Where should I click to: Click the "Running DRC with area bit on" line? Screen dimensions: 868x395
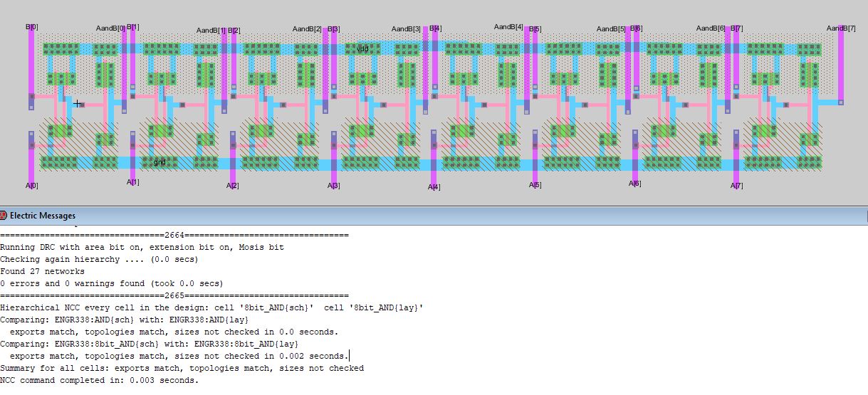click(x=142, y=247)
